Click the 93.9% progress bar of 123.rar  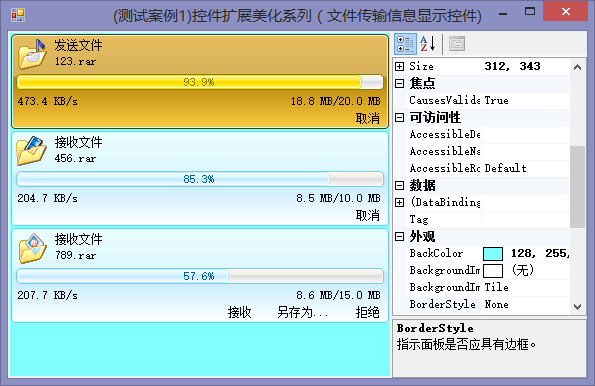point(200,82)
